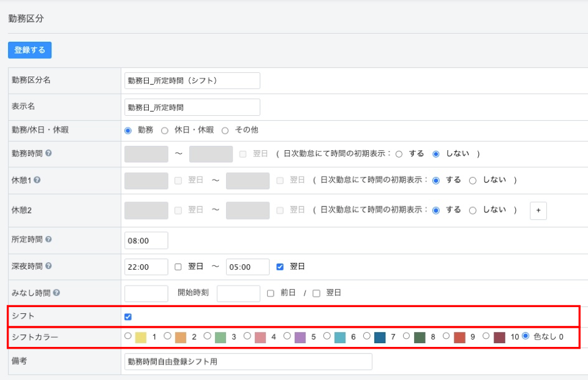The height and width of the screenshot is (380, 588).
Task: Choose yellow shift color 1
Action: [128, 336]
